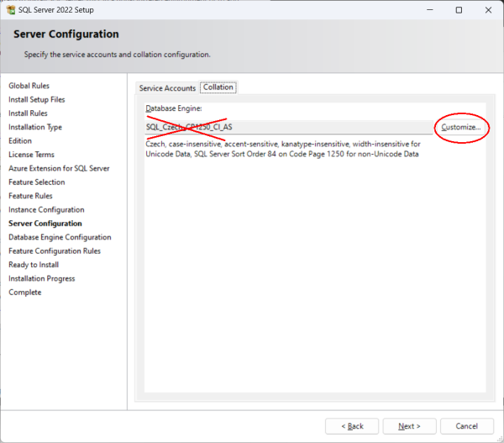Select Install Setup Files step

36,99
